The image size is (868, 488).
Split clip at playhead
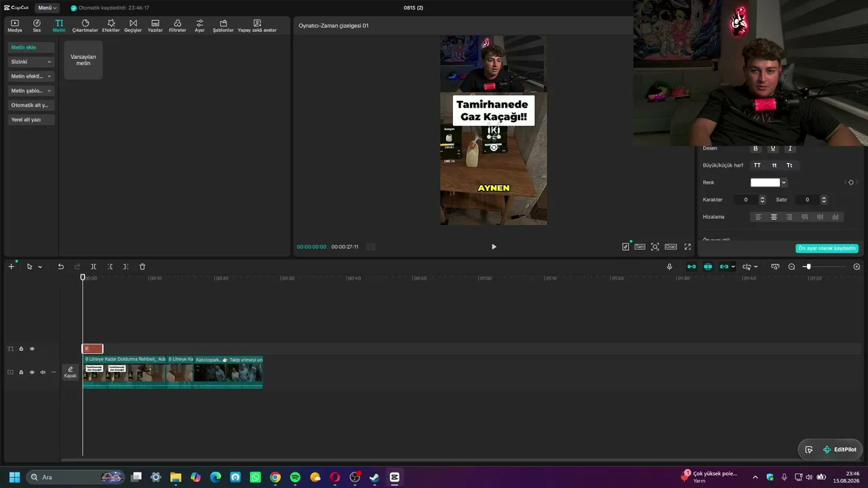click(x=94, y=266)
